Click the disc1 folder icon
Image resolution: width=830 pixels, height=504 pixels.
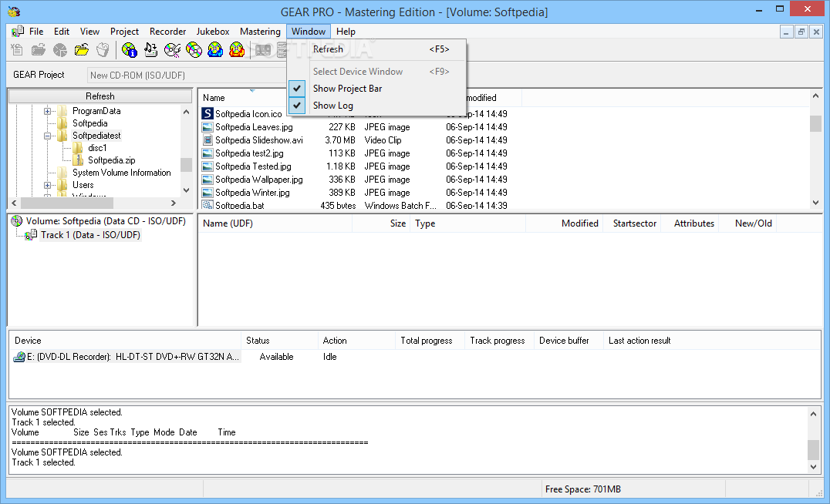pyautogui.click(x=79, y=147)
